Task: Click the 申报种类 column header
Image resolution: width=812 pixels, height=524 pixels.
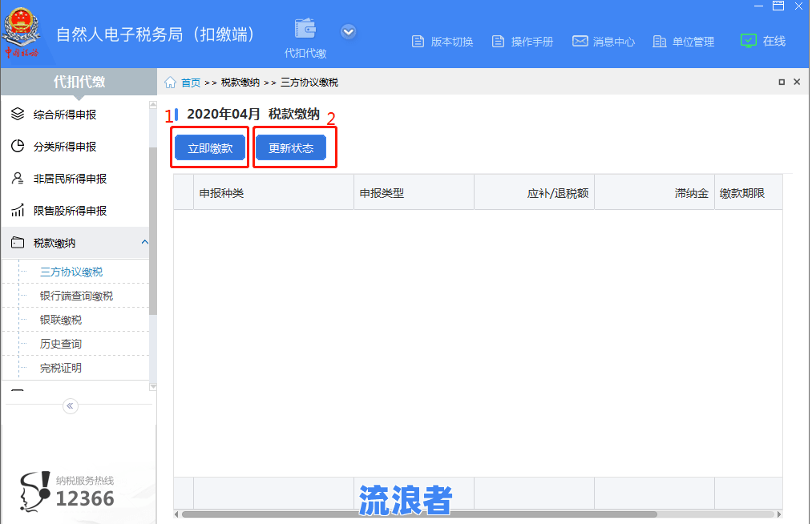Action: tap(273, 193)
